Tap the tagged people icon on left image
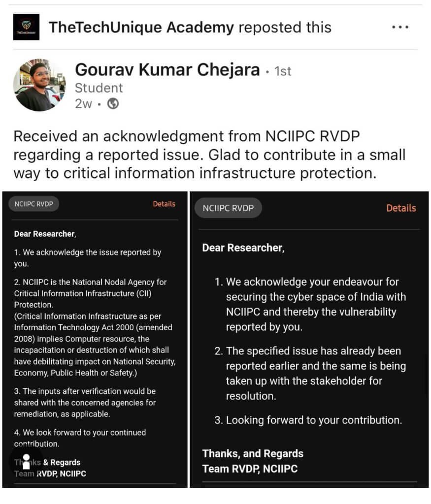This screenshot has width=431, height=504. point(26,462)
